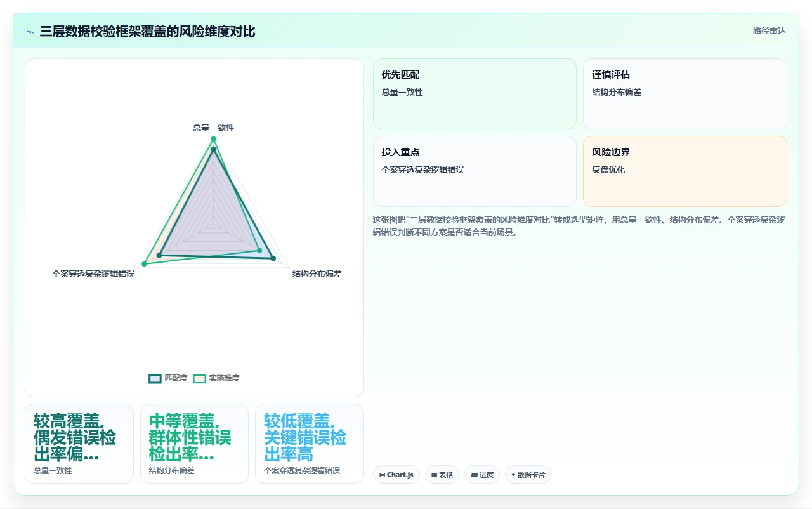
Task: Click the Chart.js tag chip
Action: (396, 475)
